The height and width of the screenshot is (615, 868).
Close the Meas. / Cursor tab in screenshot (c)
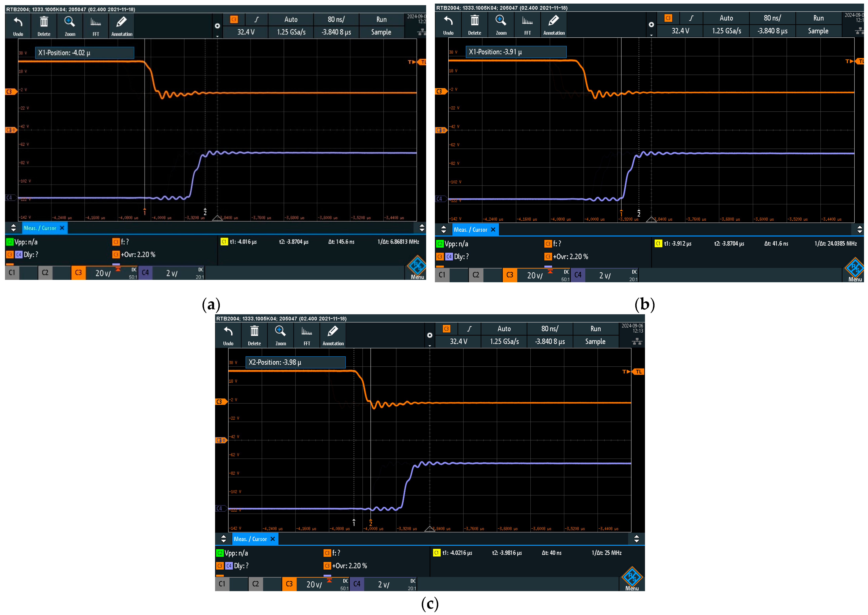coord(272,539)
